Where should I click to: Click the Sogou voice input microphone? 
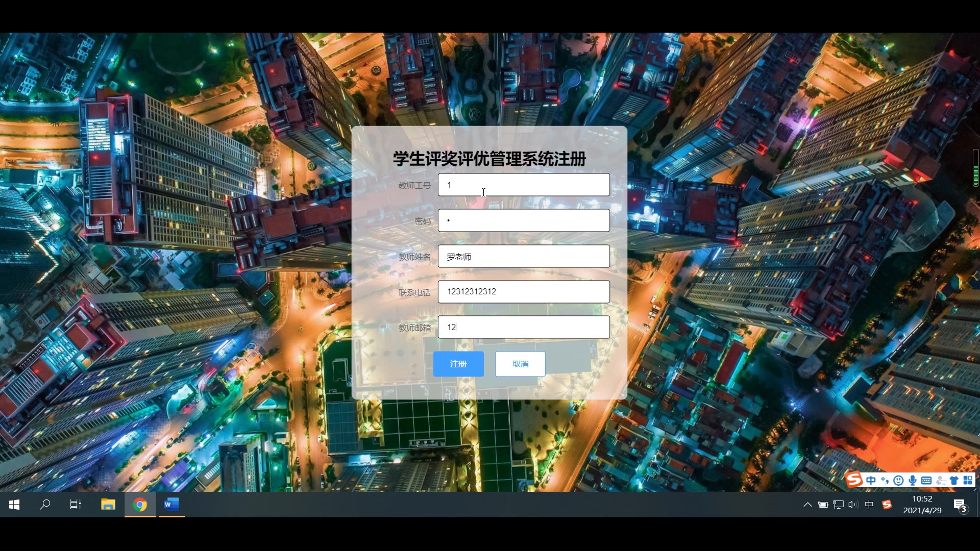coord(912,480)
